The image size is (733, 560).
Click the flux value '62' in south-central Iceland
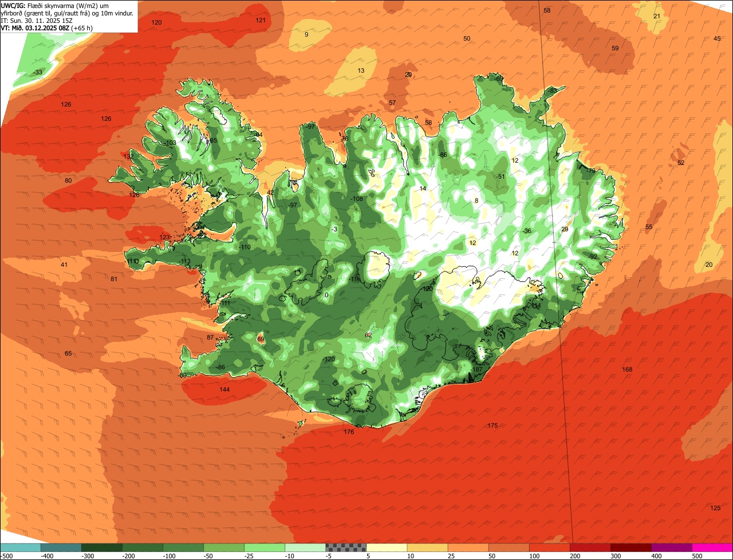tap(368, 335)
